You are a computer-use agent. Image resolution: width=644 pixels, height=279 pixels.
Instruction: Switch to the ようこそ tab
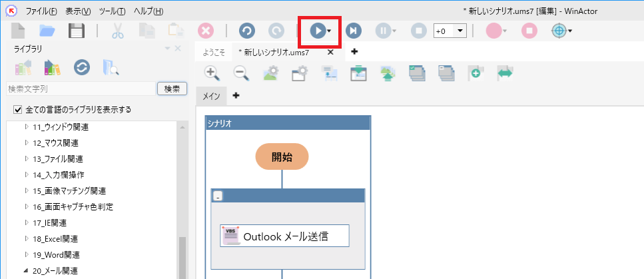click(x=214, y=53)
